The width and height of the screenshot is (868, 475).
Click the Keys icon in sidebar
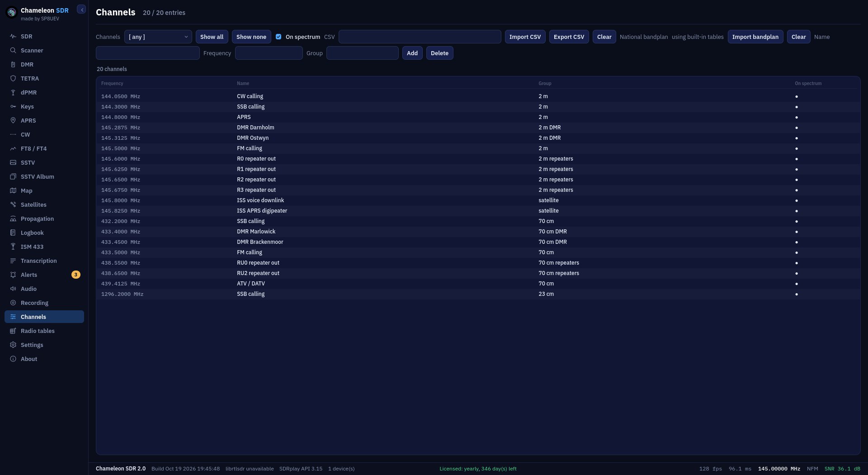click(x=13, y=107)
